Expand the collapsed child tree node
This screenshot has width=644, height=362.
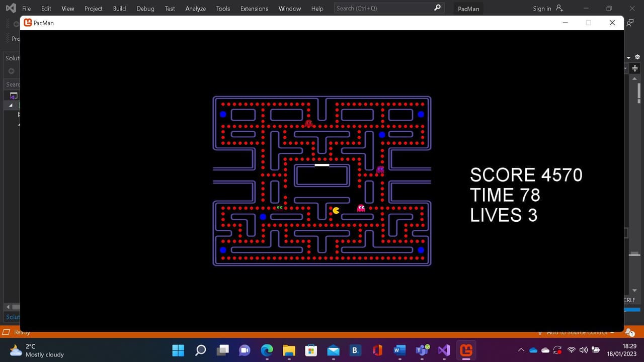coord(19,115)
